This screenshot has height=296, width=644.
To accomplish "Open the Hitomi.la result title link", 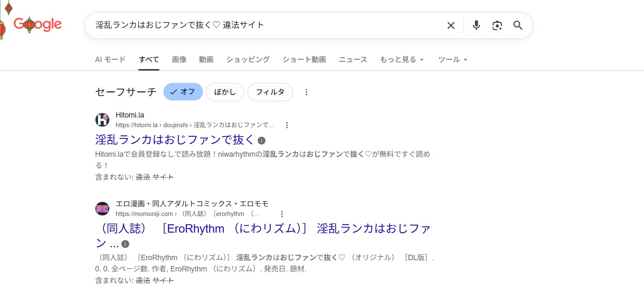I will 175,139.
